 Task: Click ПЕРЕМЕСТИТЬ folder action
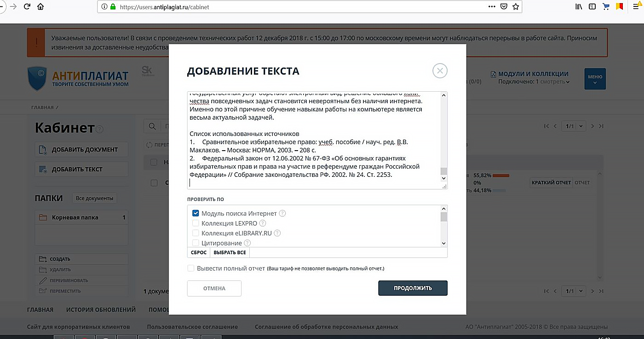[81, 291]
